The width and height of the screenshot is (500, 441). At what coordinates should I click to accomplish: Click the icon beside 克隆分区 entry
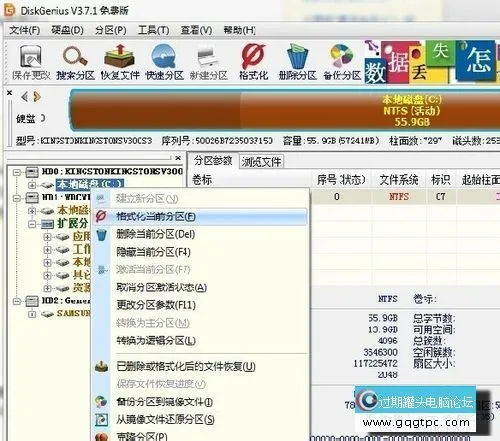[101, 437]
